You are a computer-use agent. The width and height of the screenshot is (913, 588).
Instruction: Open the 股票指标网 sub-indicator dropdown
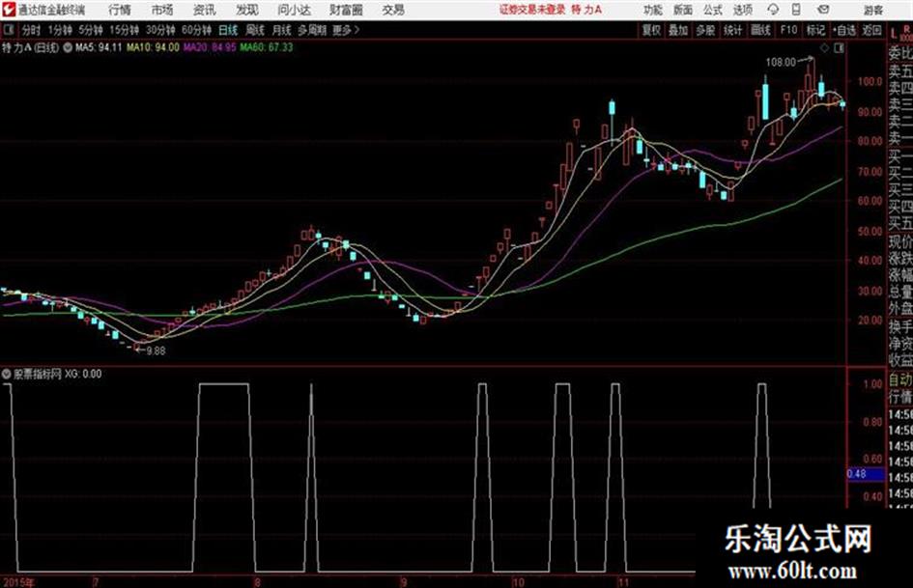click(x=7, y=374)
